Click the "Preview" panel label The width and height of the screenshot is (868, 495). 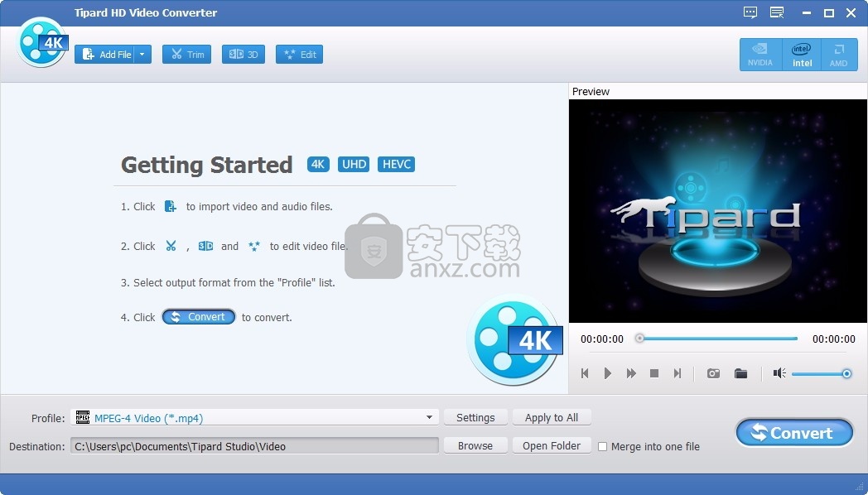pyautogui.click(x=591, y=91)
